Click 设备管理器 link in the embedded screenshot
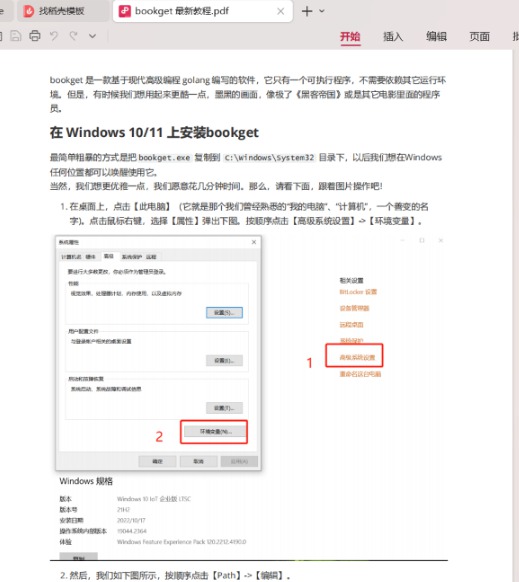Screen dimensions: 519x582 [354, 308]
